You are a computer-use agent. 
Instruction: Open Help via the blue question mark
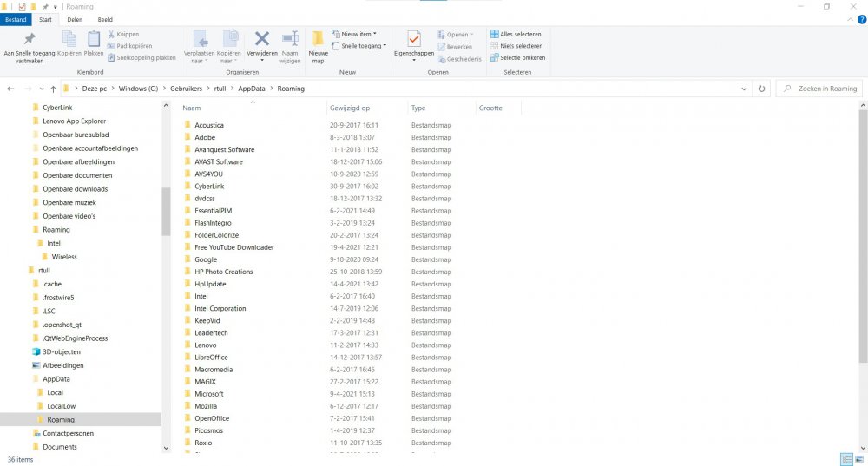[860, 19]
